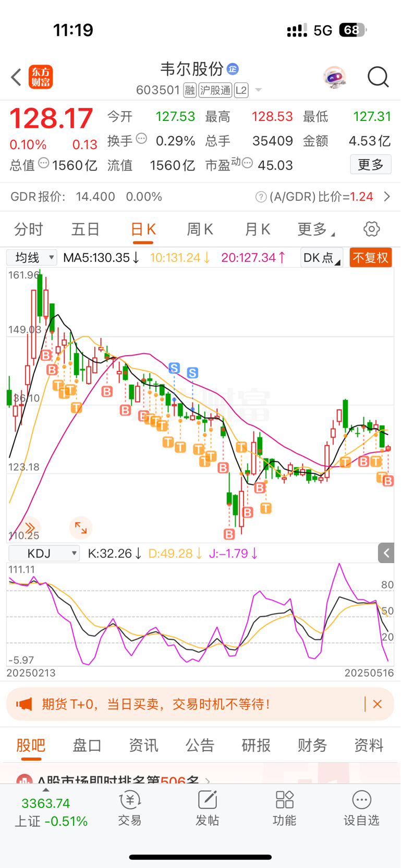Select the 股吧 tab
Screen dimensions: 401x868
click(31, 745)
